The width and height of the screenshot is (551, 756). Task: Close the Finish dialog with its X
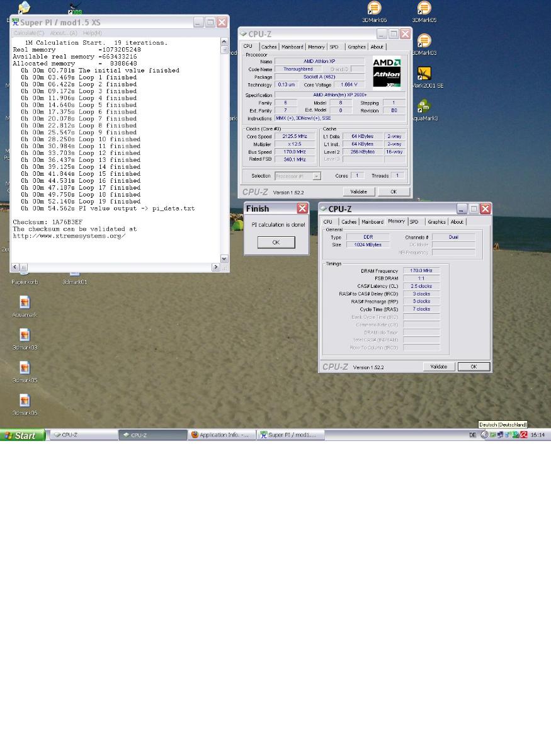[302, 209]
